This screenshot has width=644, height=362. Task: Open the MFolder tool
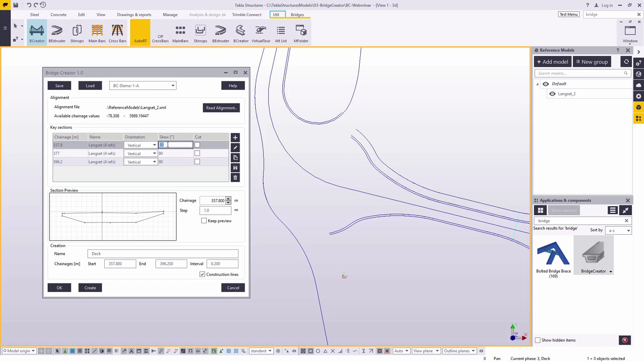301,33
